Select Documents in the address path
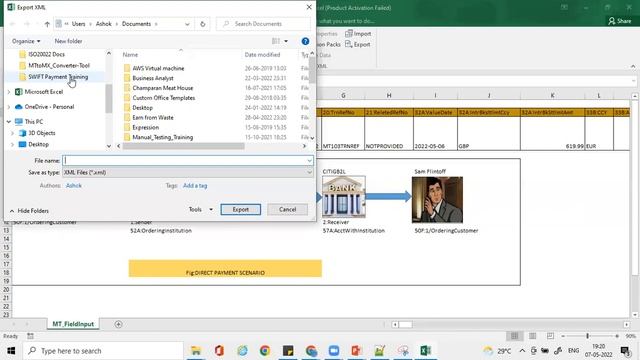Screen dimensions: 640x360 point(136,24)
